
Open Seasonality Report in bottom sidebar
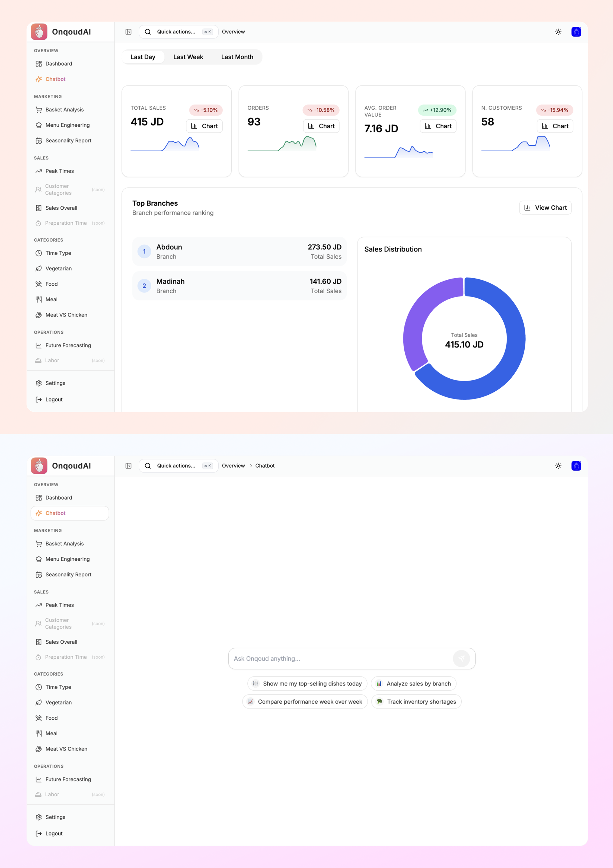click(x=68, y=575)
